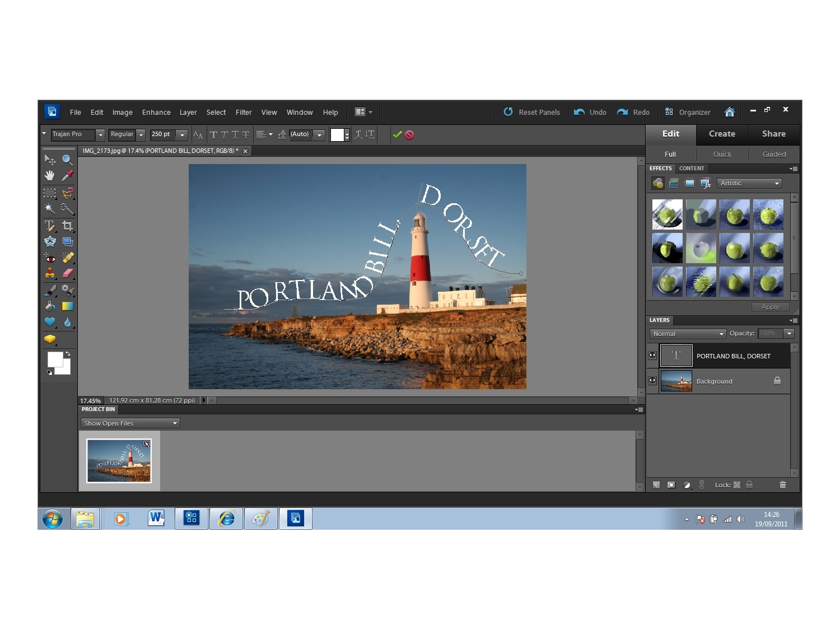Open the Organizer
This screenshot has width=840, height=630.
tap(688, 113)
